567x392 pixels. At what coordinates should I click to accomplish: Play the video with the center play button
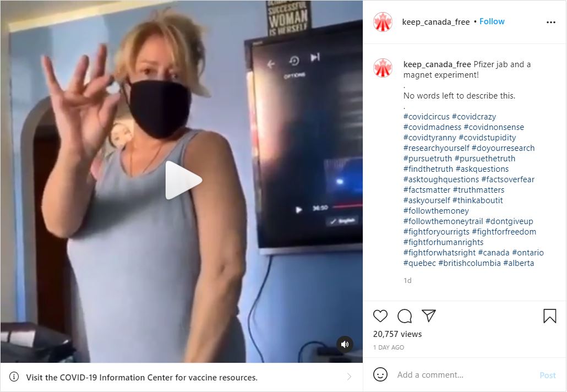183,179
